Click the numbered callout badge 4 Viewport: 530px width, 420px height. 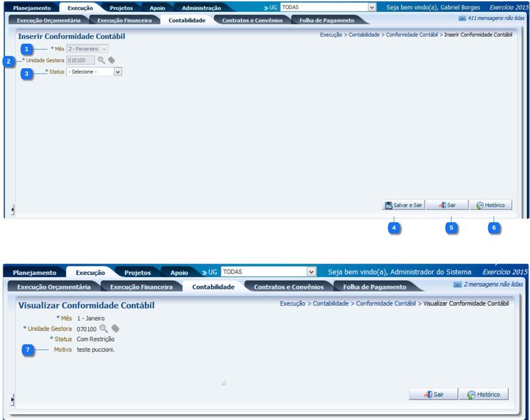[394, 228]
